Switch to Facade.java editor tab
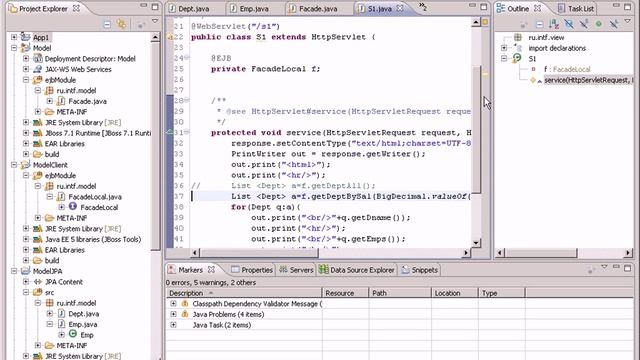The width and height of the screenshot is (640, 360). [313, 9]
